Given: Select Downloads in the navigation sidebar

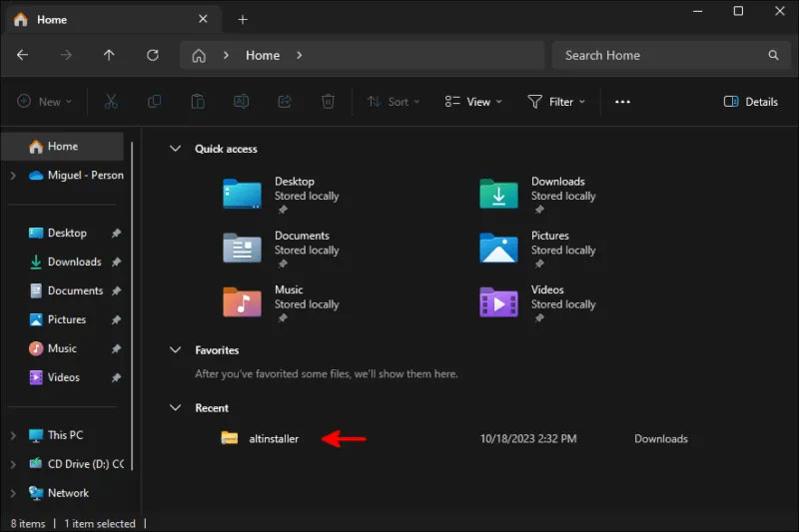Looking at the screenshot, I should click(74, 262).
